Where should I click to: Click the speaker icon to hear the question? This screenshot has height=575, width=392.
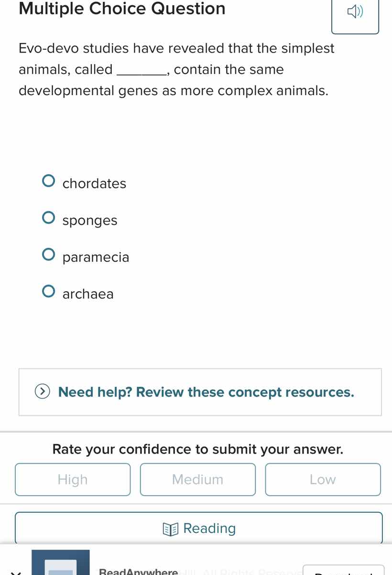[355, 12]
